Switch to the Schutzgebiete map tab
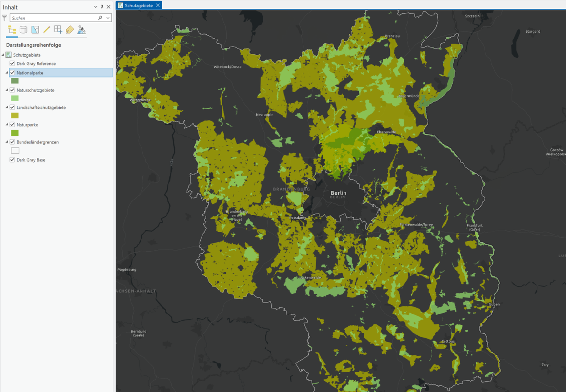Viewport: 566px width, 392px height. coord(139,5)
